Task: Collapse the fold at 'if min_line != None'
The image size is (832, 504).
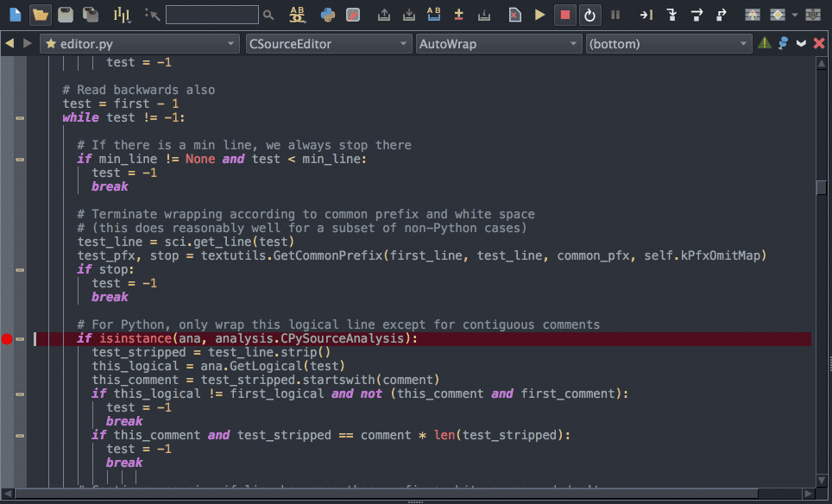Action: [x=20, y=159]
